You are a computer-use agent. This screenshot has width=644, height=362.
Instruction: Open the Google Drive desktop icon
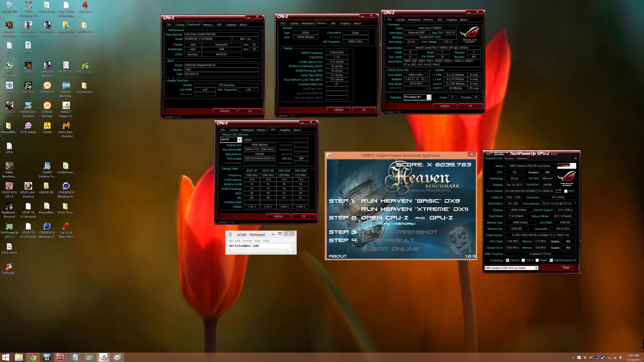[x=66, y=27]
